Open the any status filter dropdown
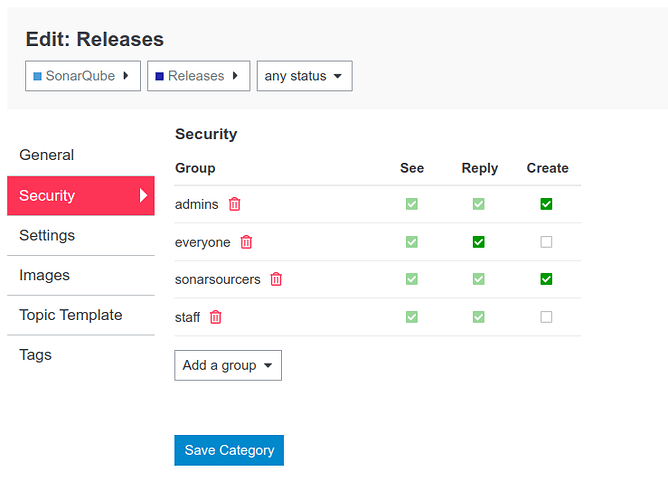 coord(305,76)
